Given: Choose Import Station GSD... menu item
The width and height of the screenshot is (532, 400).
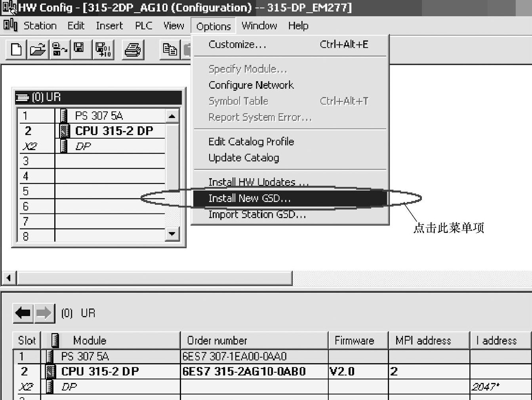Looking at the screenshot, I should [x=290, y=214].
